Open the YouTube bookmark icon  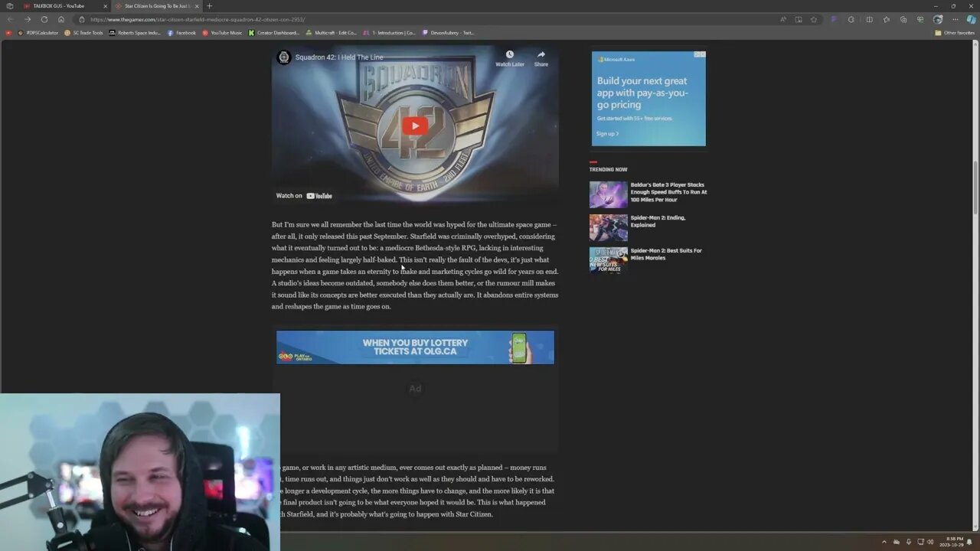[x=9, y=33]
